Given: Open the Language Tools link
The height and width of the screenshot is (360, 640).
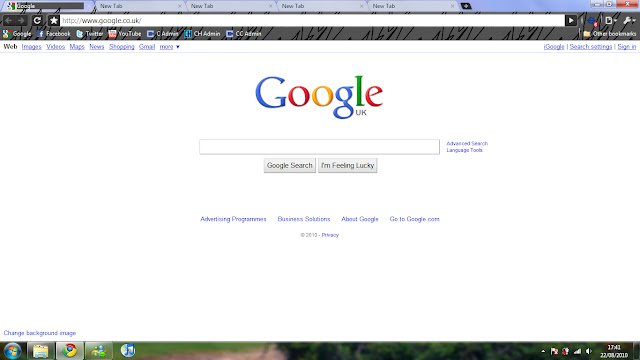Looking at the screenshot, I should (464, 150).
